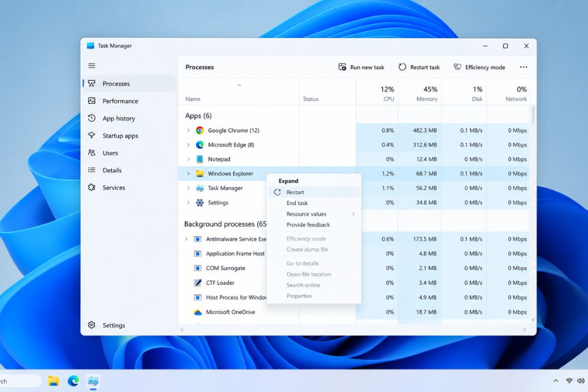Choose Expand in the context menu
588x392 pixels.
314,181
